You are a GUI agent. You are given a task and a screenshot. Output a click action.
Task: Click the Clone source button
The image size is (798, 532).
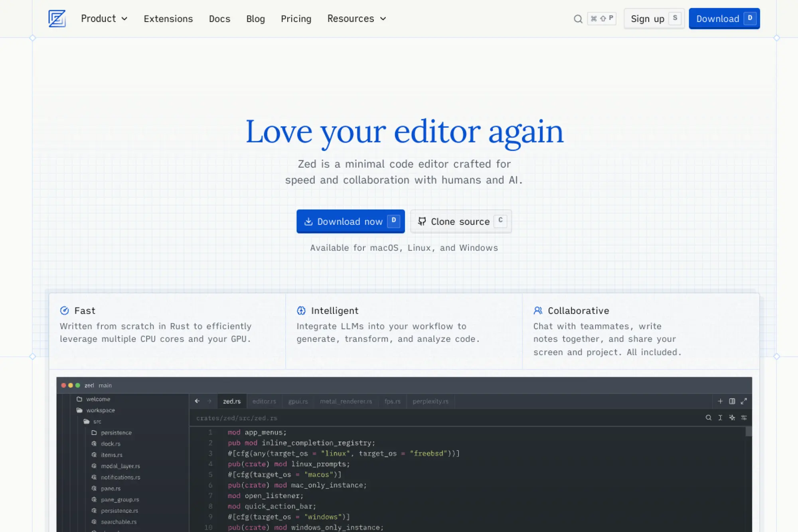tap(461, 222)
